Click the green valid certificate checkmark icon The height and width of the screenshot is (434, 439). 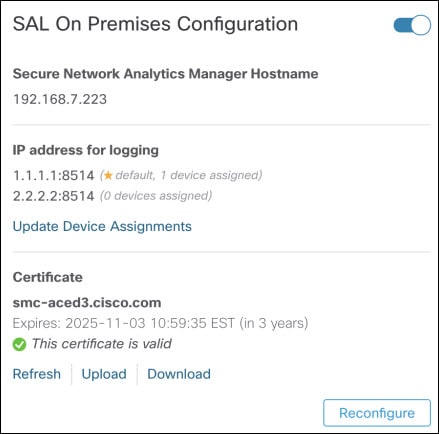(x=19, y=344)
